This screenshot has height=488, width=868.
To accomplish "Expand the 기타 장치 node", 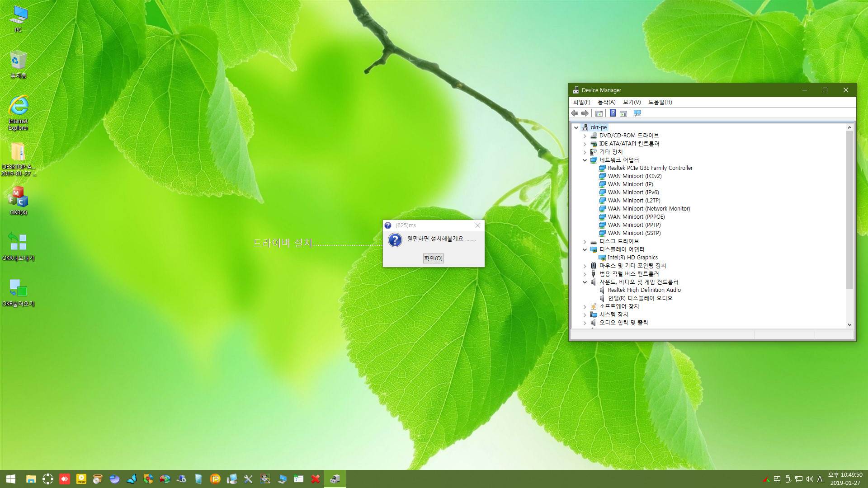I will 585,152.
